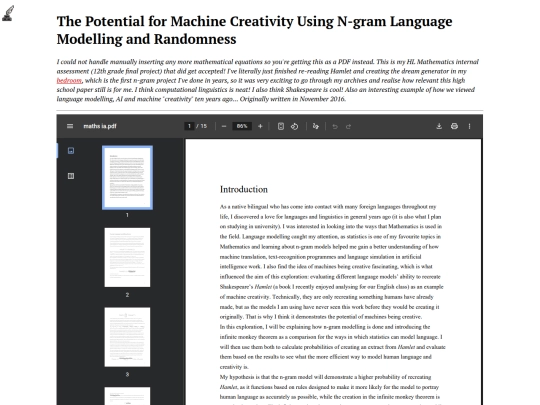
Task: Click the quill site logo icon
Action: (x=9, y=13)
